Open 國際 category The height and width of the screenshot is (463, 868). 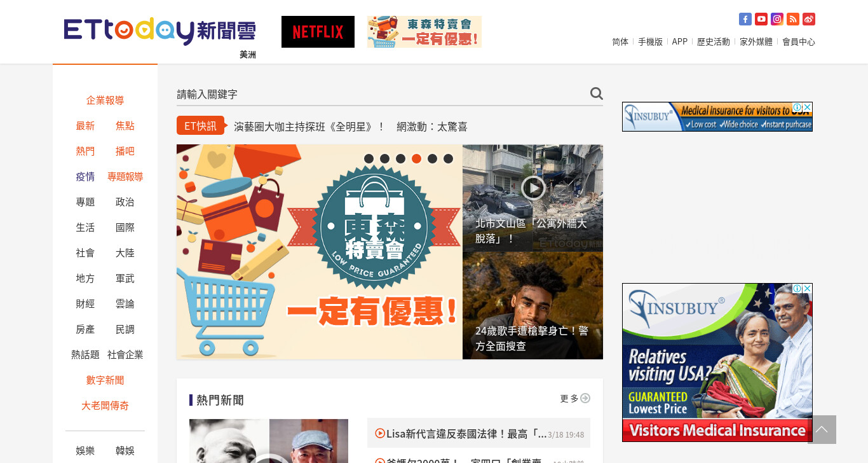pos(125,228)
